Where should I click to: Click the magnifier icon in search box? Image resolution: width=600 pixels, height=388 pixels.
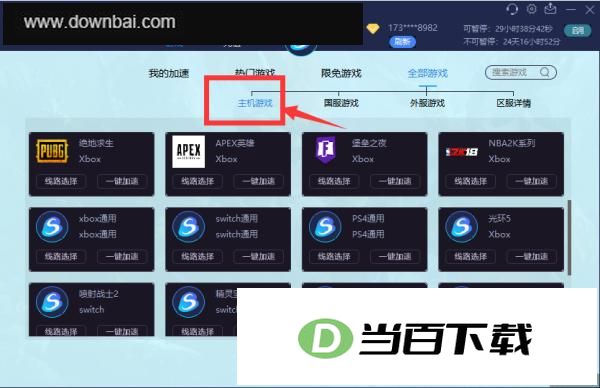click(545, 72)
